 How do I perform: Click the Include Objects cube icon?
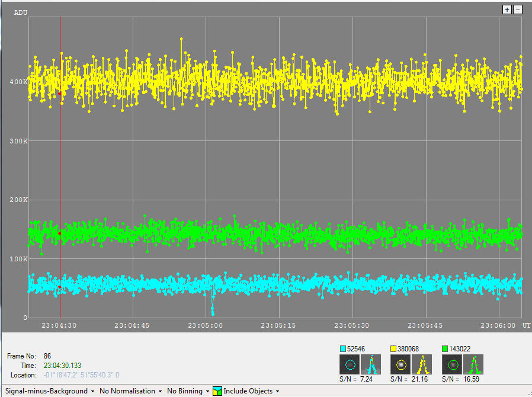[x=217, y=391]
